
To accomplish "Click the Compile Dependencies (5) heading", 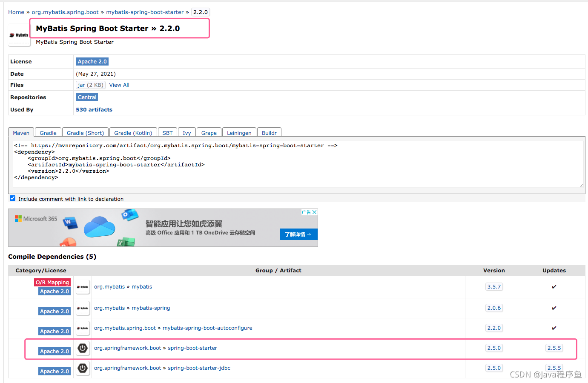I will (x=52, y=257).
